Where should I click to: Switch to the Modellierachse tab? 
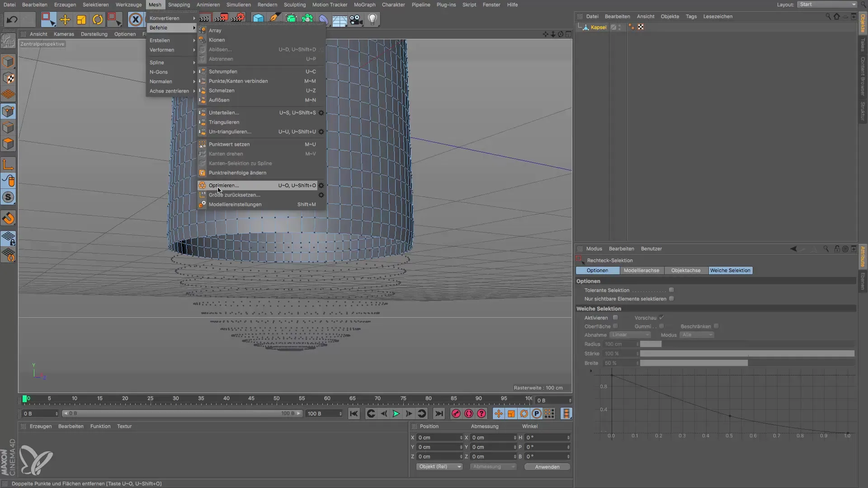tap(641, 270)
